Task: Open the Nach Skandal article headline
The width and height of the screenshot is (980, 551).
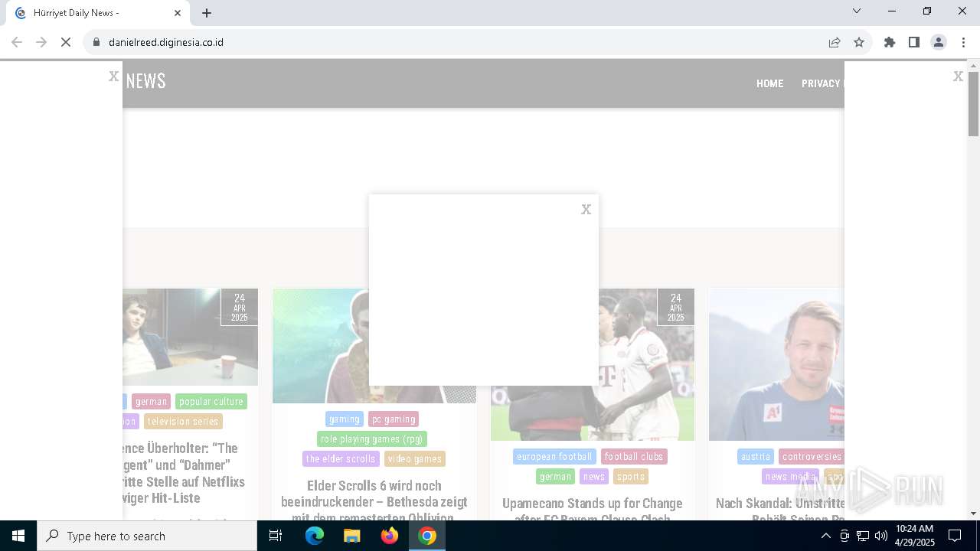Action: pos(780,510)
